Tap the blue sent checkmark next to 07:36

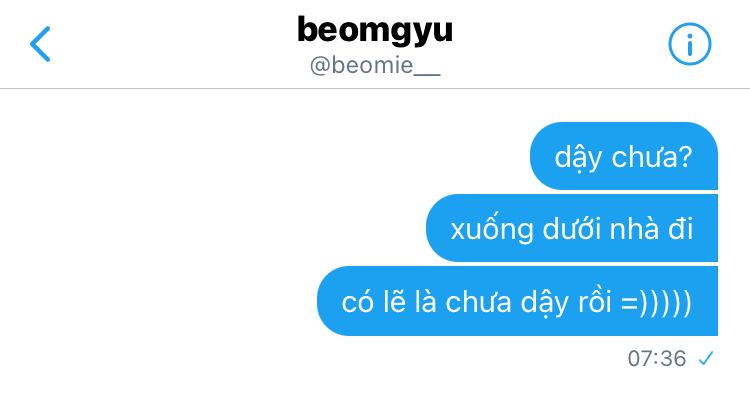click(706, 358)
